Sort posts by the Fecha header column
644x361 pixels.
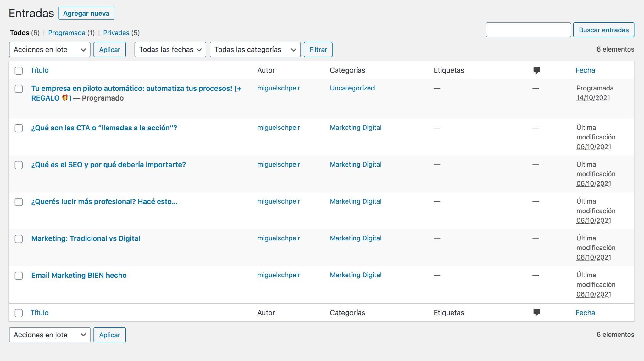tap(585, 70)
